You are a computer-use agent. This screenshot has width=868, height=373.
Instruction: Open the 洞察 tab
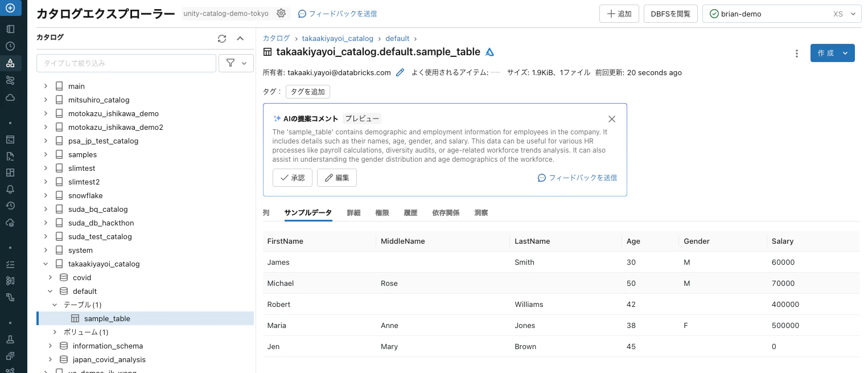tap(481, 213)
